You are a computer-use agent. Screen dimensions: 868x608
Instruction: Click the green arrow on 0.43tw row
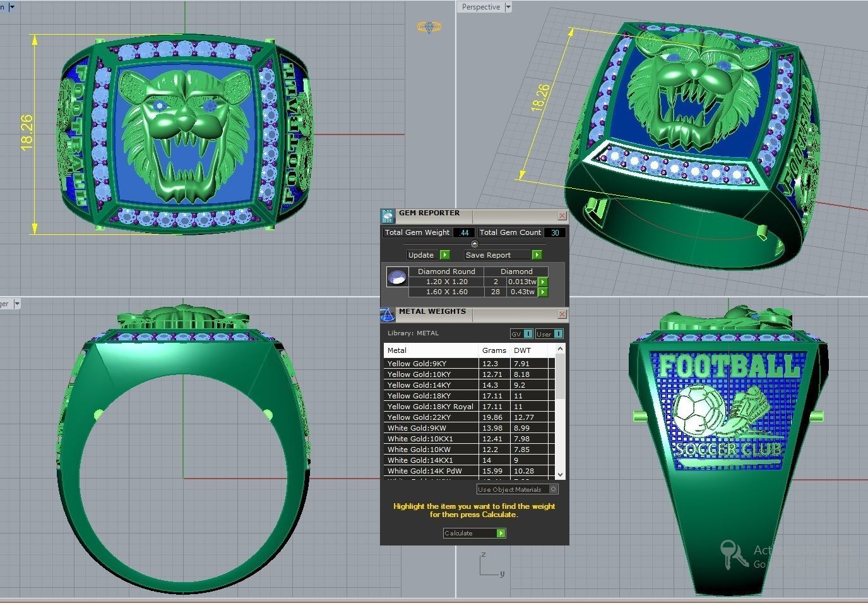543,292
